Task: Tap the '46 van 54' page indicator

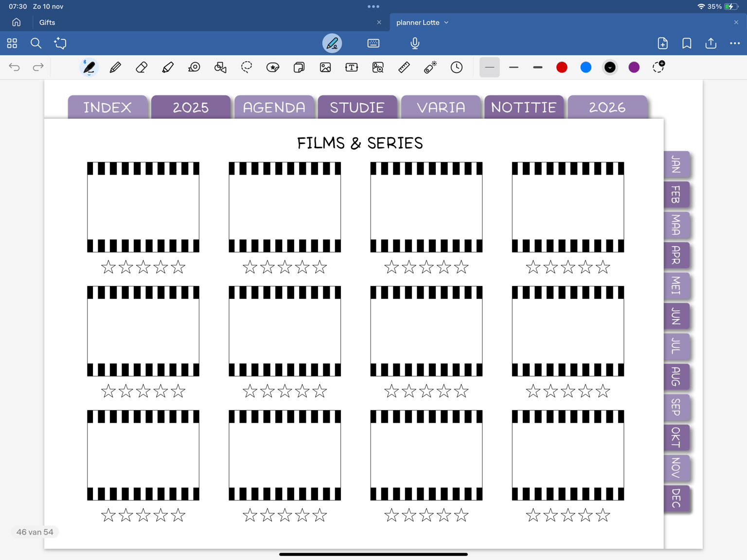Action: (x=35, y=532)
